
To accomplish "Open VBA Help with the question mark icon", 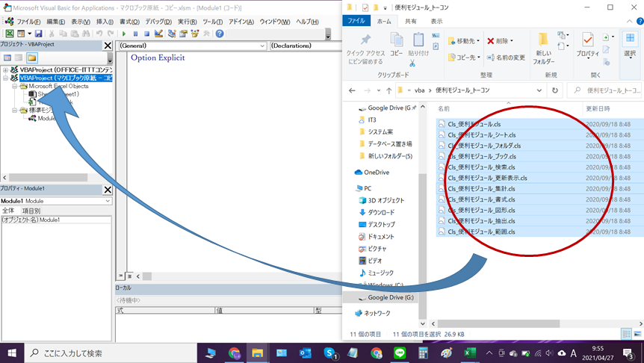I will click(220, 34).
